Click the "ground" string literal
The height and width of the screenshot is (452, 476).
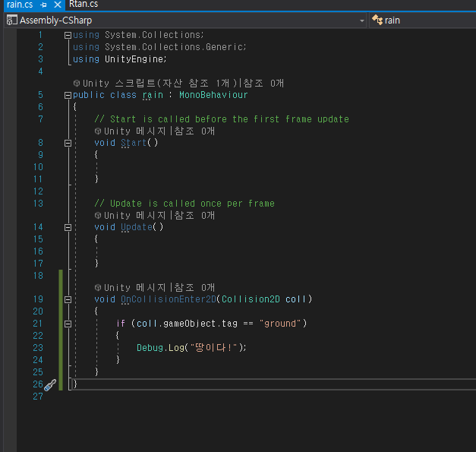click(280, 324)
